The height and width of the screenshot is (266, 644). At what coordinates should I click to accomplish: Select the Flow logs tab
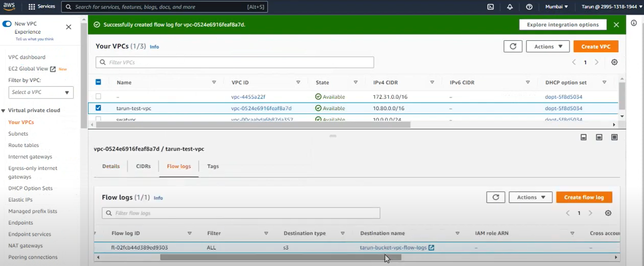click(179, 166)
